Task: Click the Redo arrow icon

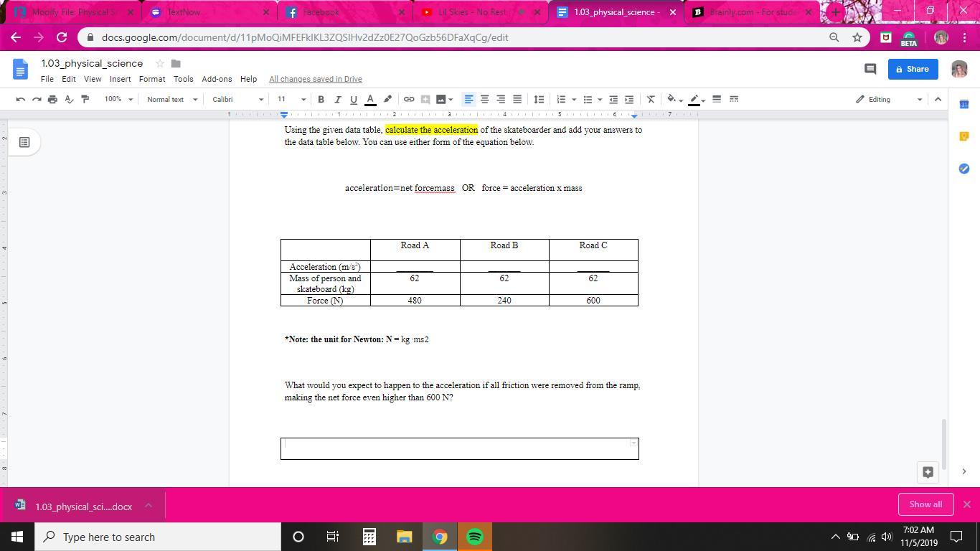Action: click(37, 99)
